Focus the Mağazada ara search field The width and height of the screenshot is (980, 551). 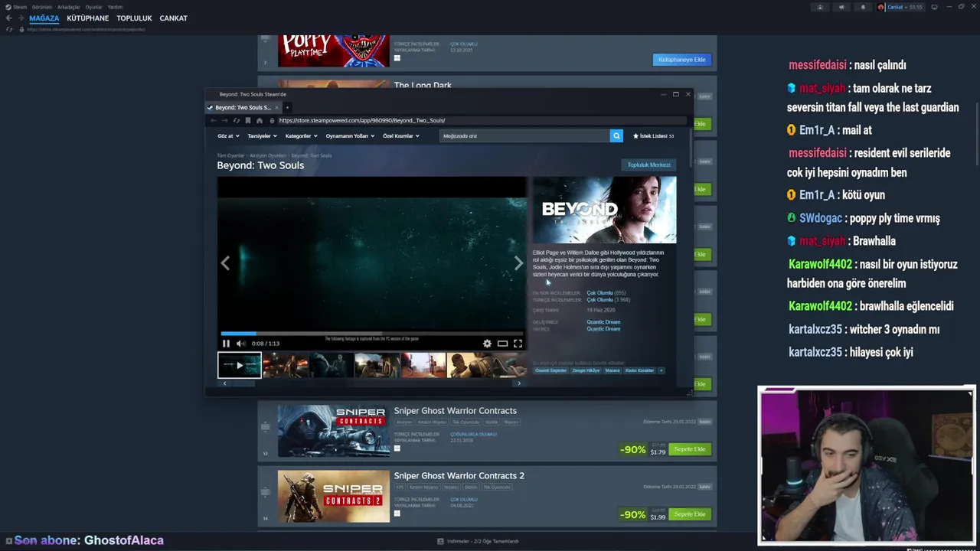click(x=524, y=135)
